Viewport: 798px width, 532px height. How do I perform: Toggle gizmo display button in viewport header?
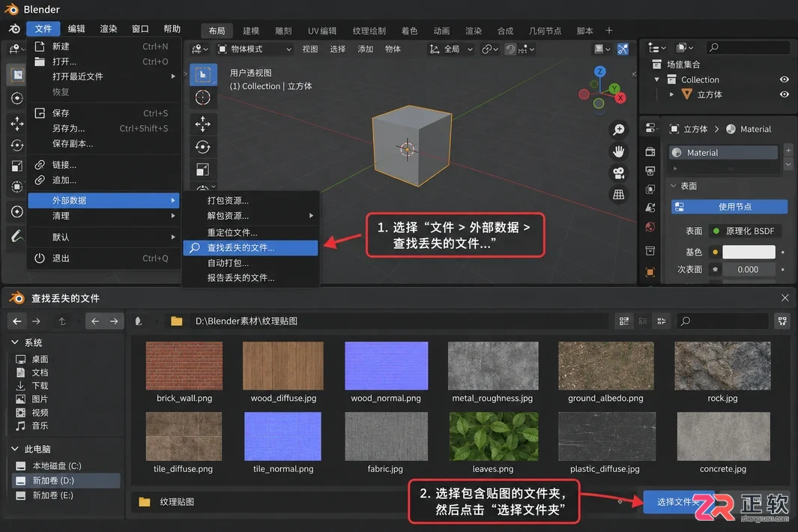623,49
